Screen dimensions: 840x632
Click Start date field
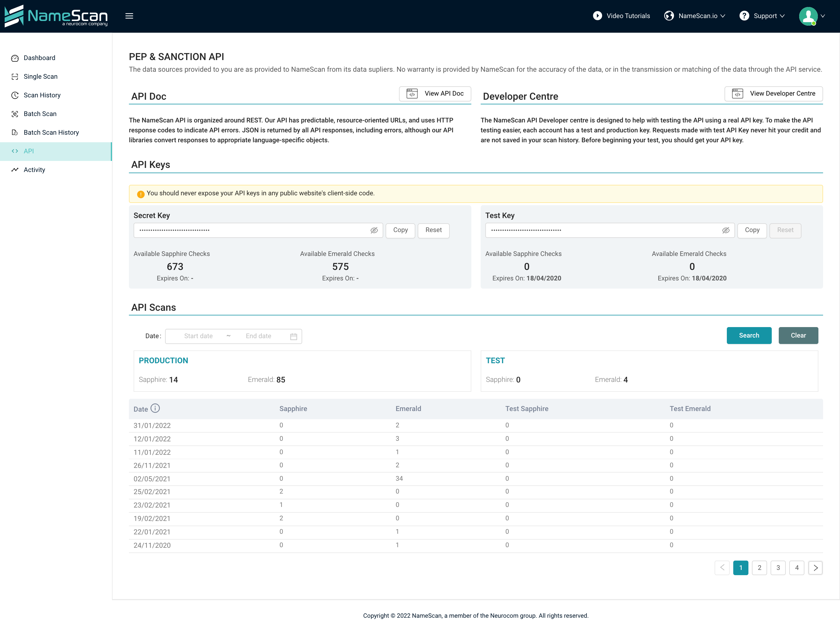pos(198,336)
